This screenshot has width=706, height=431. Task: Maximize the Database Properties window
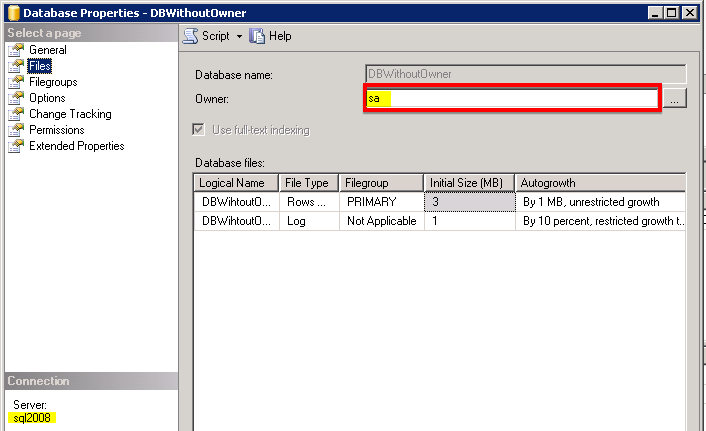tap(671, 13)
